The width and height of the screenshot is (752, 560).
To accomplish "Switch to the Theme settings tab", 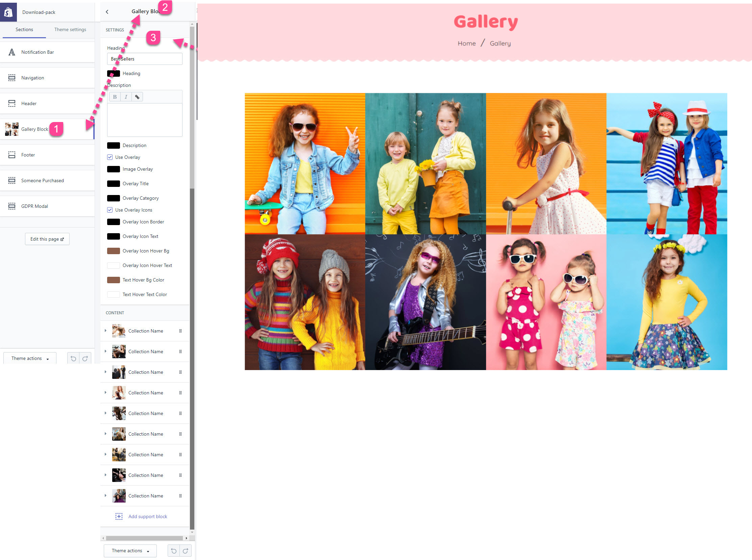I will point(70,29).
